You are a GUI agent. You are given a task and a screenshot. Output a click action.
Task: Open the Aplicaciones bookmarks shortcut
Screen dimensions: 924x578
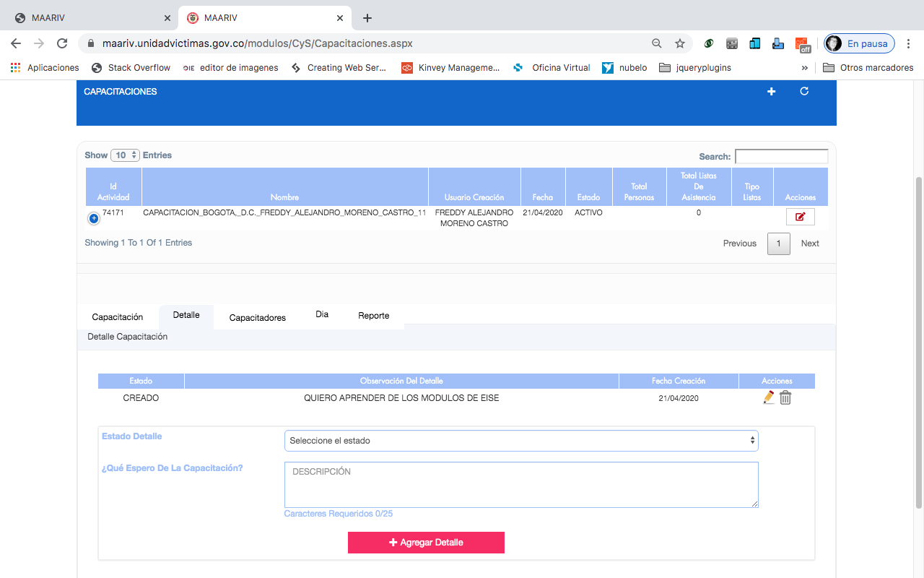(45, 68)
